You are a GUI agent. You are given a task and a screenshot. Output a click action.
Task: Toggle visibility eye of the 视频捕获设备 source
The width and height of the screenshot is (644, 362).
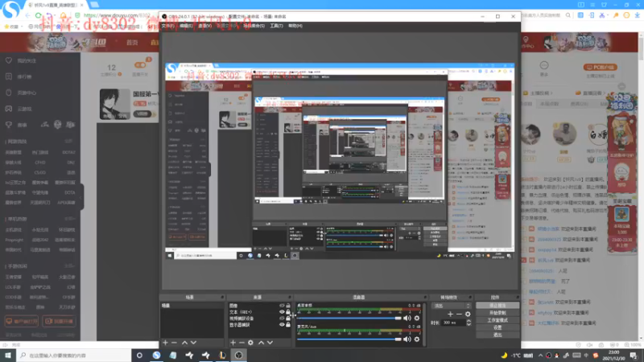click(282, 318)
